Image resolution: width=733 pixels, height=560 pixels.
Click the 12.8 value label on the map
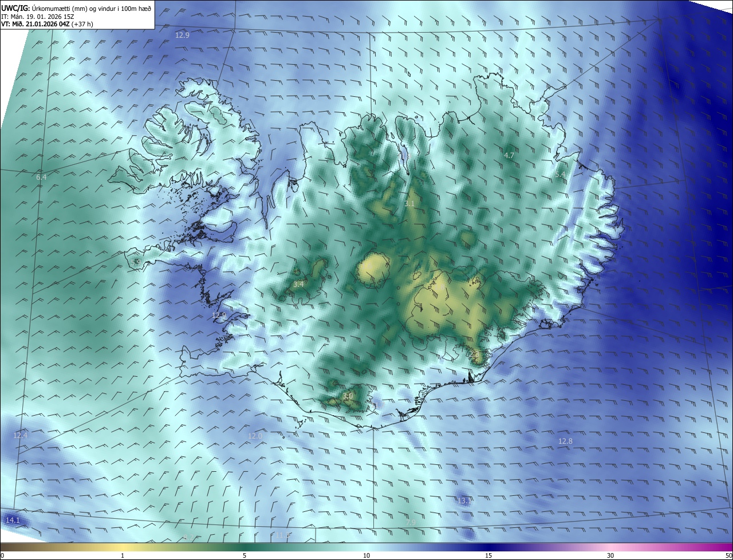pos(565,441)
